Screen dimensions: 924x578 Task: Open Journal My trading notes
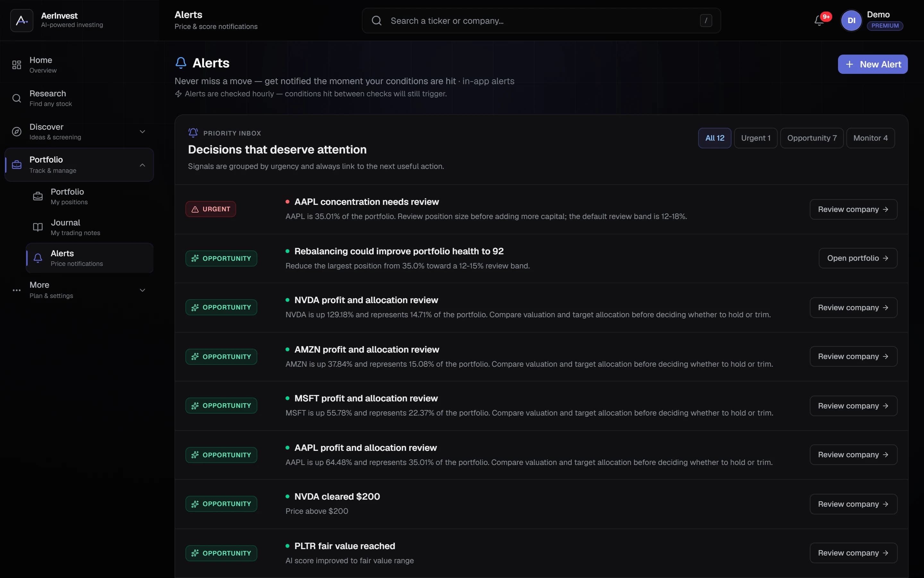pos(90,227)
